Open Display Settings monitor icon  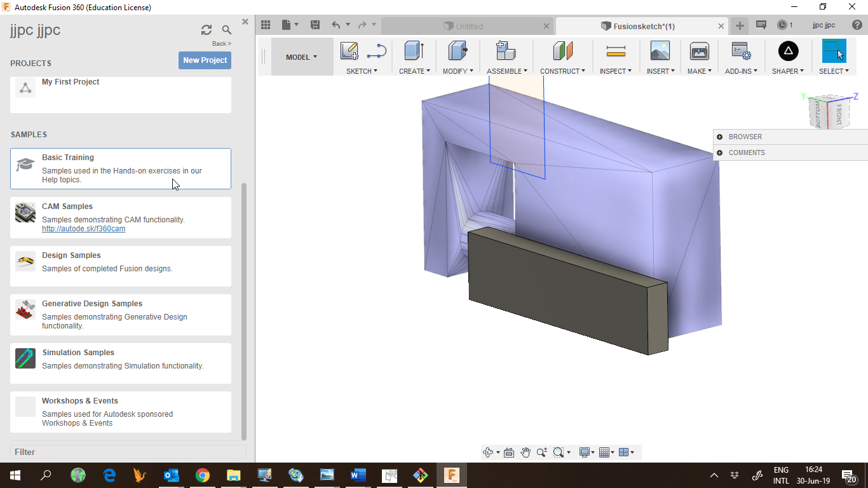point(585,452)
